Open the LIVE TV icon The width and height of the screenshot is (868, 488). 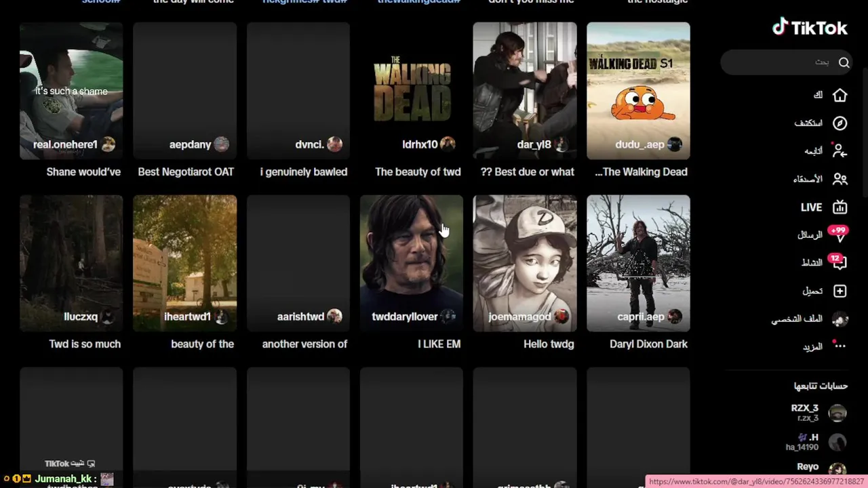(840, 207)
